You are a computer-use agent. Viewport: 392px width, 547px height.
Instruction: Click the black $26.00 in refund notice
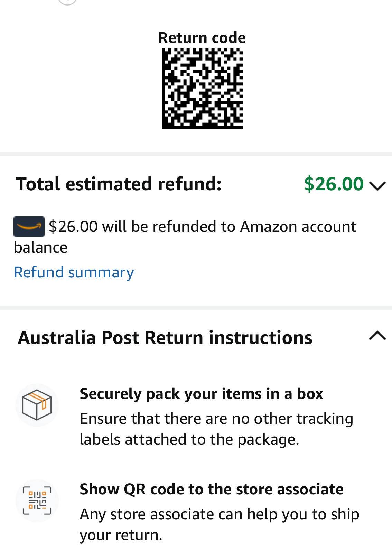coord(73,227)
